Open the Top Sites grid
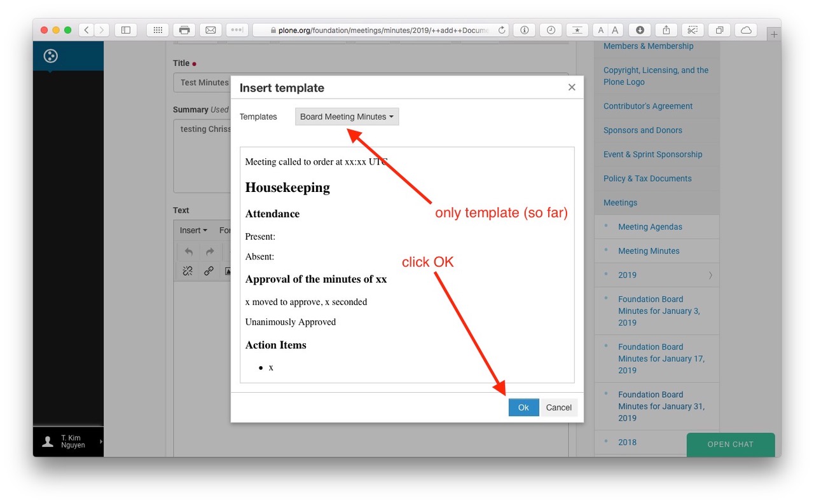Image resolution: width=814 pixels, height=504 pixels. pyautogui.click(x=158, y=30)
